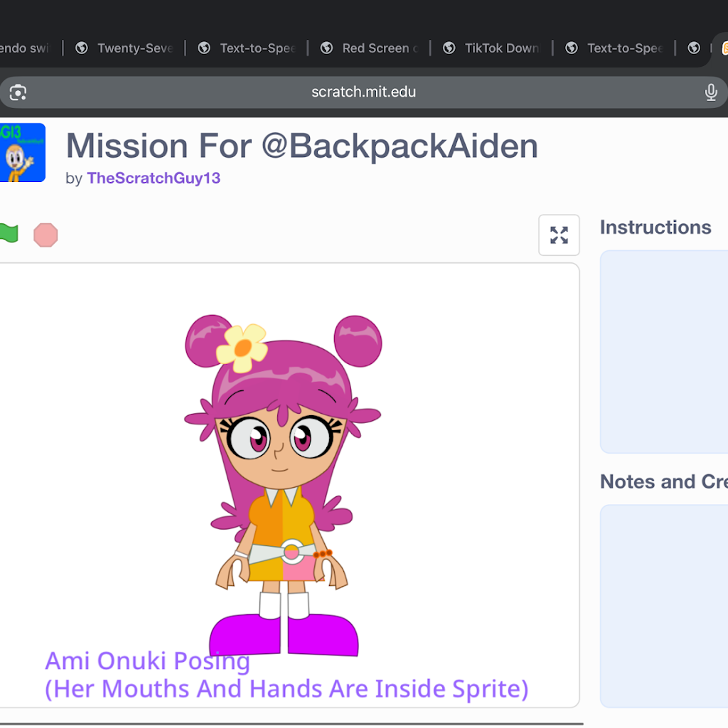Screen dimensions: 728x728
Task: Click the globe icon on TikTok Down tab
Action: tap(449, 48)
